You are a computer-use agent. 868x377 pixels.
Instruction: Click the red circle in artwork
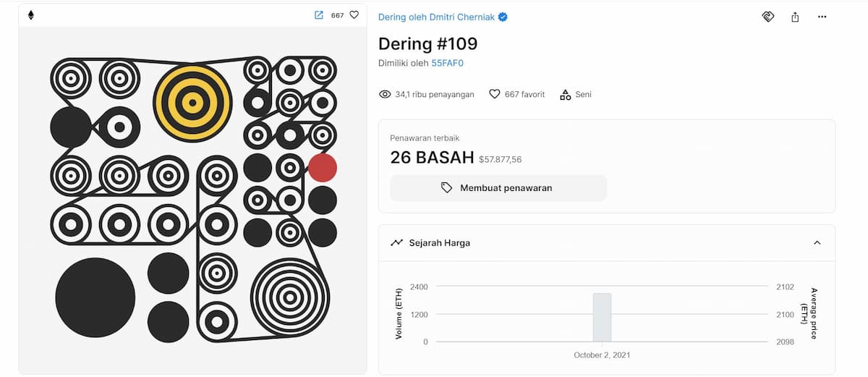[x=323, y=167]
